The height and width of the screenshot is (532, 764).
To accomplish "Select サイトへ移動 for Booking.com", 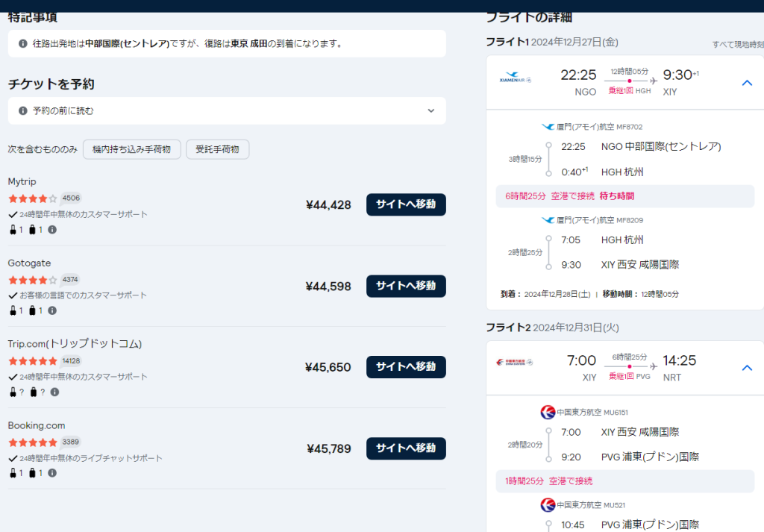I will (405, 448).
